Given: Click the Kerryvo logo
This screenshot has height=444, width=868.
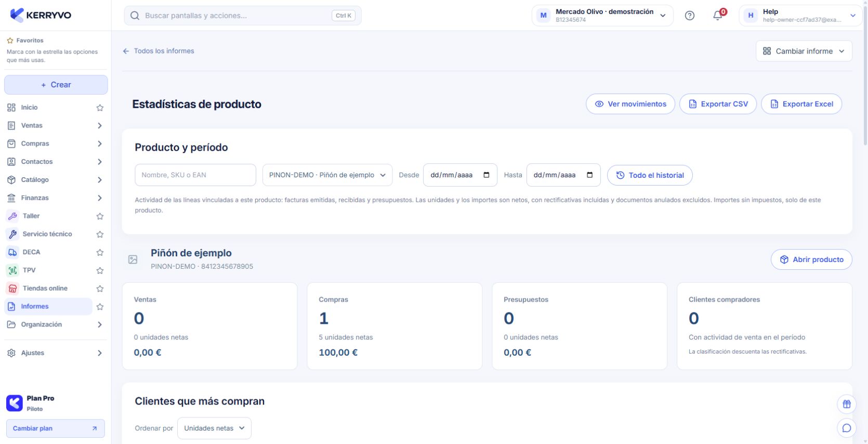Looking at the screenshot, I should [x=41, y=15].
